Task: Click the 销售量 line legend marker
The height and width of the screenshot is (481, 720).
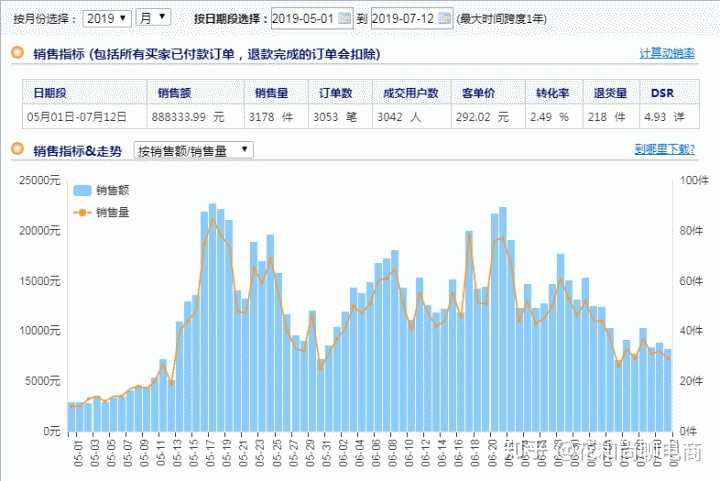Action: coord(82,212)
